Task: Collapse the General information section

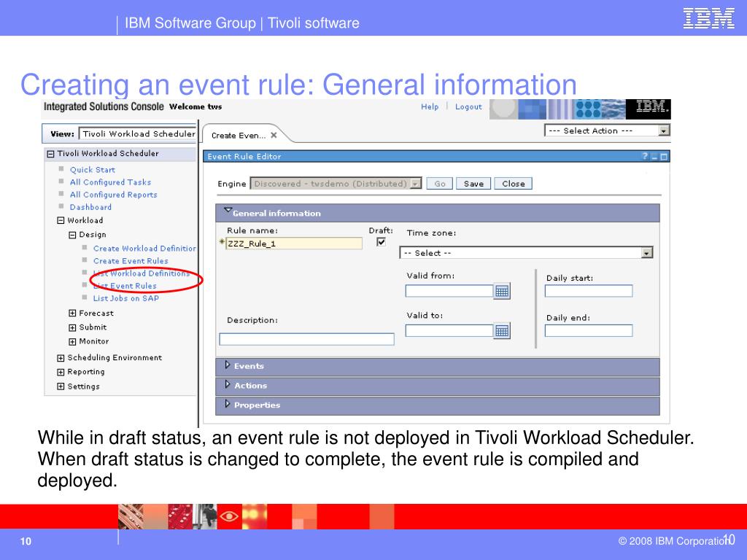Action: (x=228, y=211)
